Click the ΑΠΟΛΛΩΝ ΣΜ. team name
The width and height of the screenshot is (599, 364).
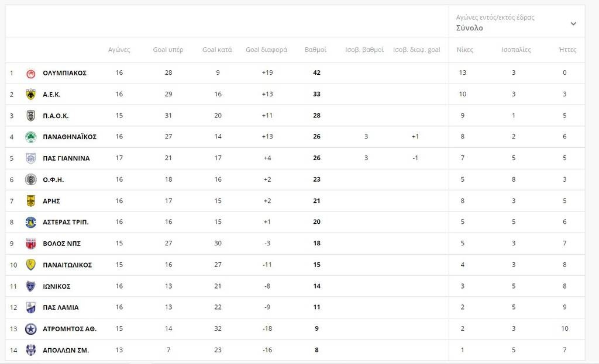point(66,351)
